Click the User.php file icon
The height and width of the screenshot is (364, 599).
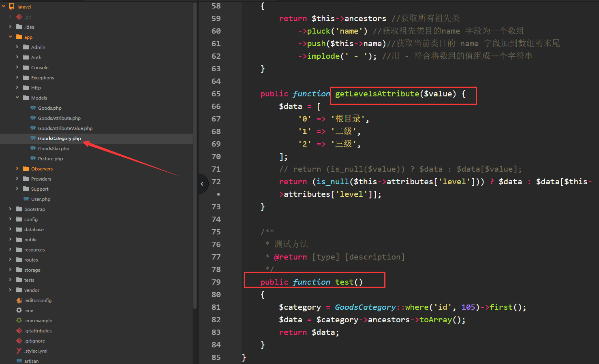pos(26,199)
